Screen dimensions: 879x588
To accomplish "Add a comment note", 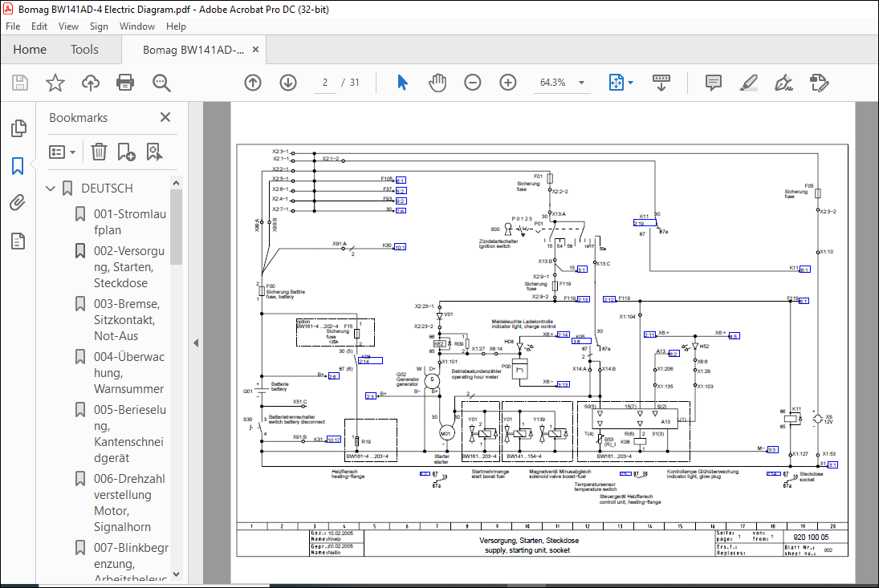I will (713, 83).
